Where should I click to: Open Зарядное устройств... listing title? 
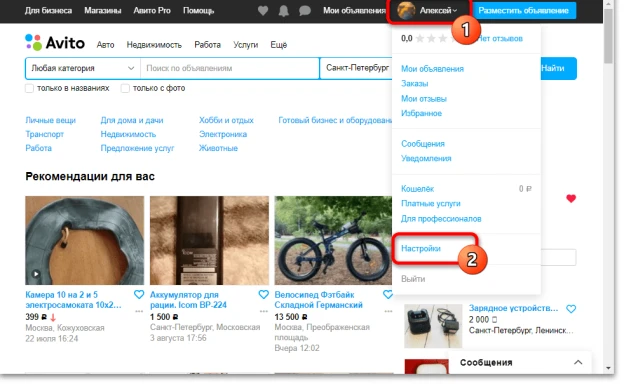(513, 308)
